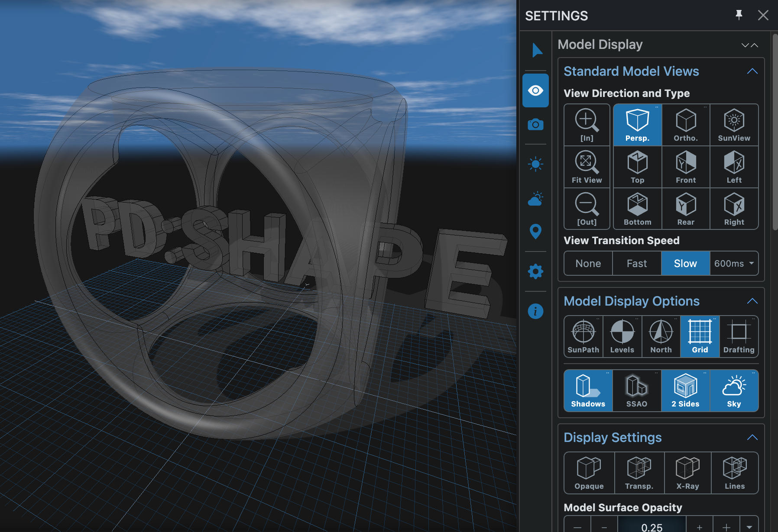This screenshot has width=778, height=532.
Task: Switch to the Top view
Action: [637, 167]
